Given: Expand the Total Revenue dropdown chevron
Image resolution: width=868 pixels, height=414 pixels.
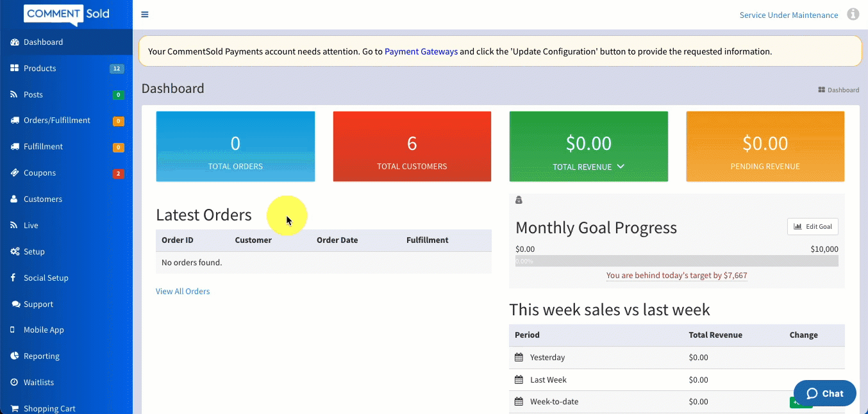Looking at the screenshot, I should [x=621, y=167].
